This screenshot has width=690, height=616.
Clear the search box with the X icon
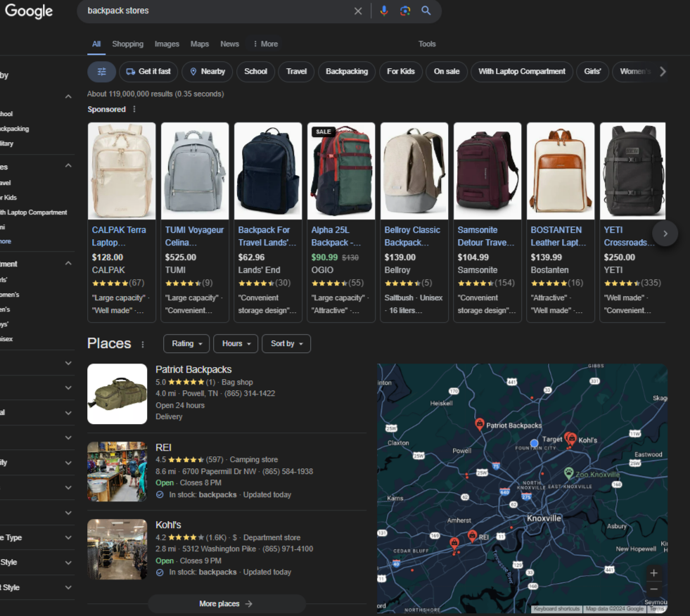(358, 11)
